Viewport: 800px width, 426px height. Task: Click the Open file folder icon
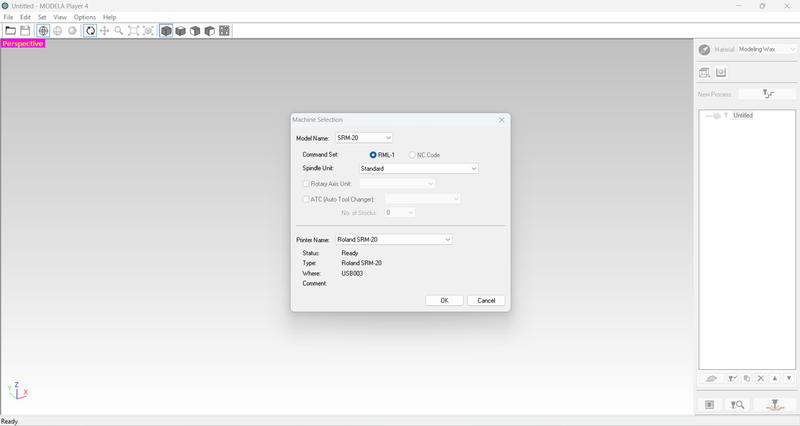click(x=10, y=31)
